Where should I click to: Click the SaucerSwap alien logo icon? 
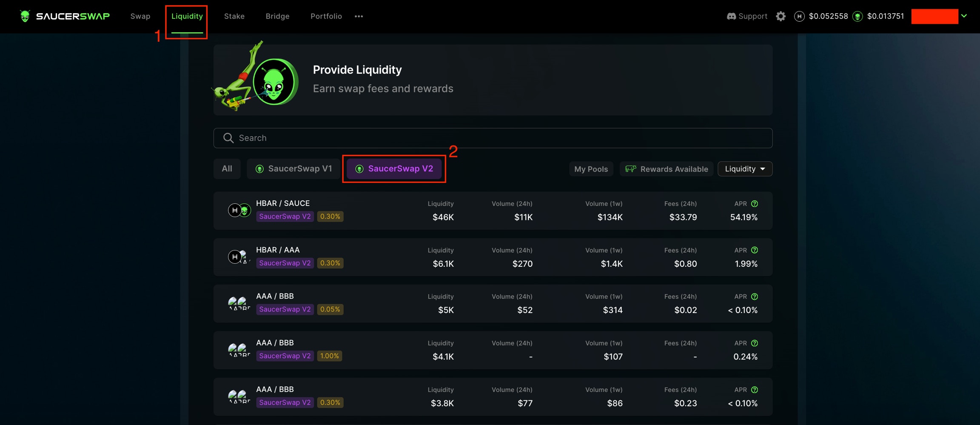(25, 16)
